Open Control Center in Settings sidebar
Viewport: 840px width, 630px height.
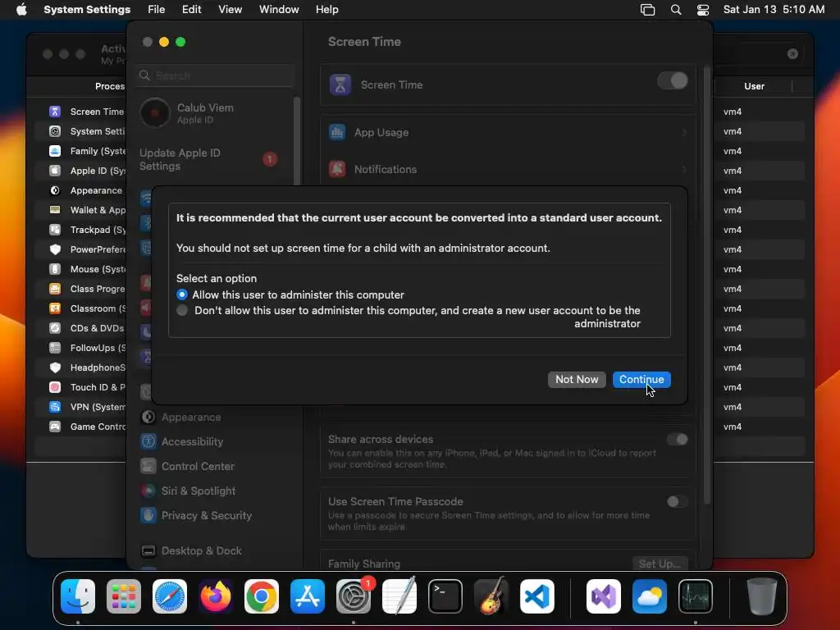(197, 466)
